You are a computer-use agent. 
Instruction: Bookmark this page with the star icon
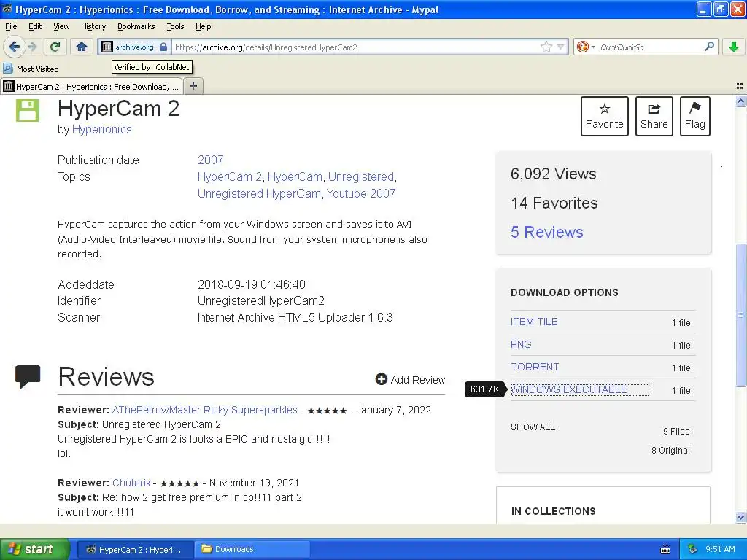tap(546, 47)
